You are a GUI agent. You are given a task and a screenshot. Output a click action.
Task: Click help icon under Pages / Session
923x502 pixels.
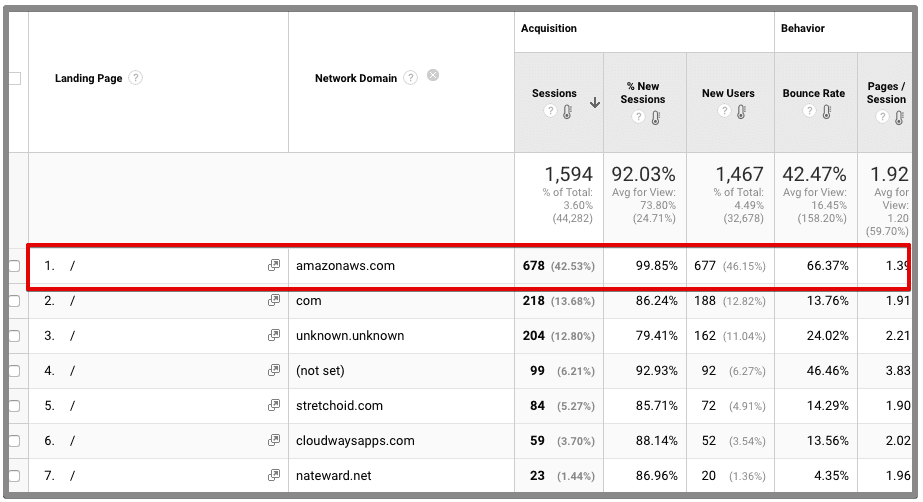pos(882,118)
